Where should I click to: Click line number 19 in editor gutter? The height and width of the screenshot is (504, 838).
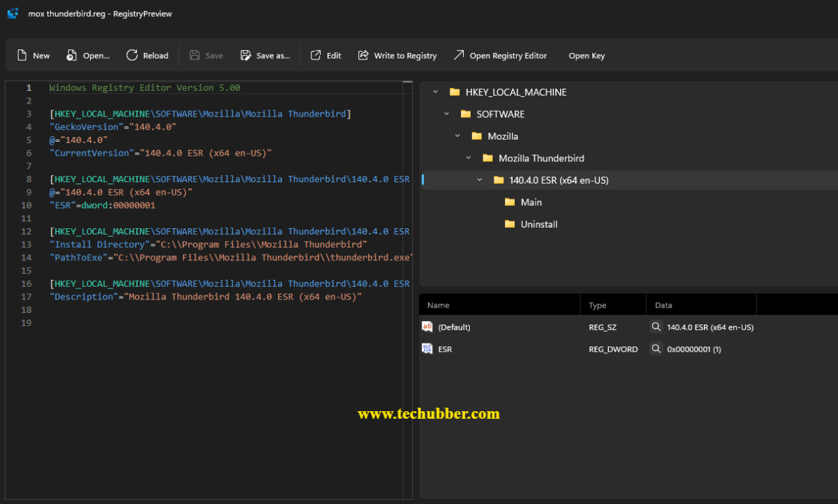click(27, 323)
